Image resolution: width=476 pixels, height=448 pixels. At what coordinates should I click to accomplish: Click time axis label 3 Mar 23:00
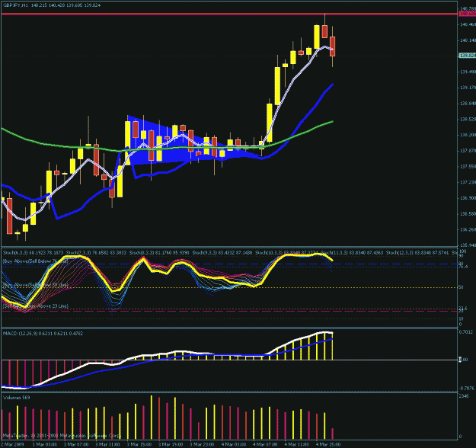pyautogui.click(x=202, y=444)
